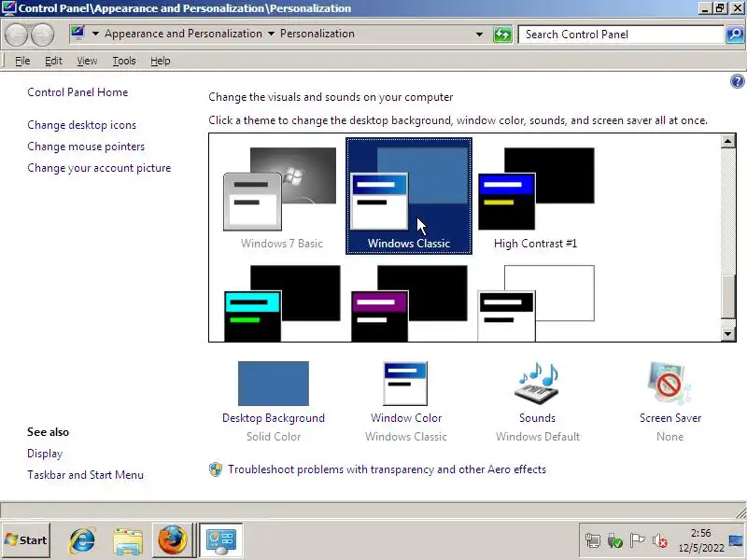Click Control Panel taskbar button
The height and width of the screenshot is (560, 747).
pyautogui.click(x=220, y=540)
